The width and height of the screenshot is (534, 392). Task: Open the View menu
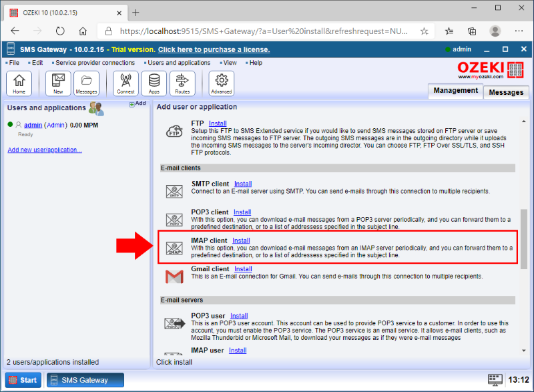click(x=230, y=63)
